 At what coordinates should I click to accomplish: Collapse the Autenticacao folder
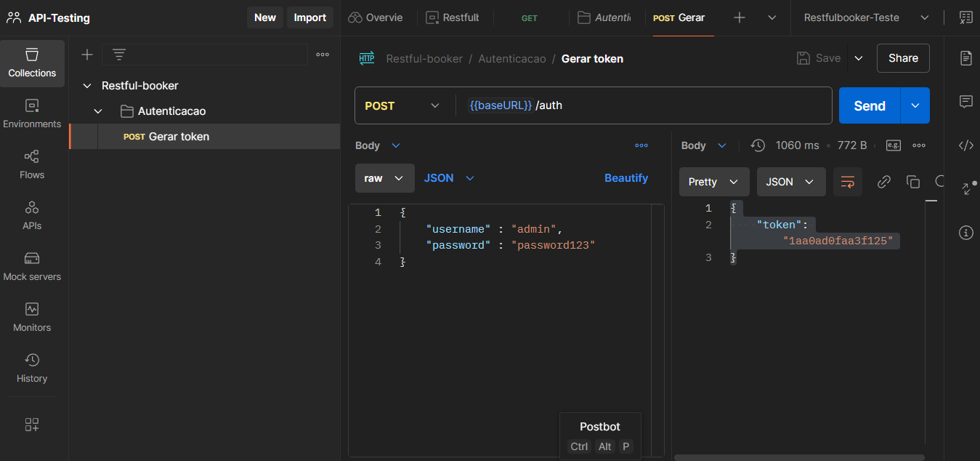[99, 111]
